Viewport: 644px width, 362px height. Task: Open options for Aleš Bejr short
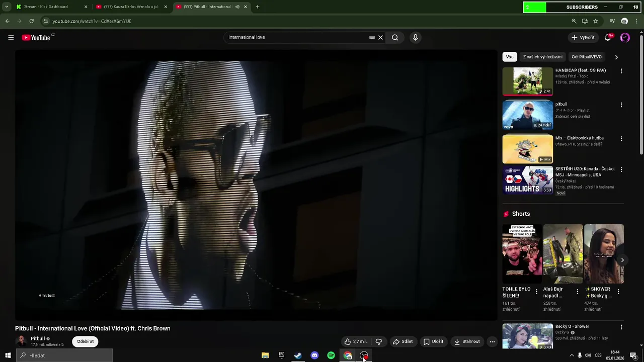pyautogui.click(x=577, y=292)
